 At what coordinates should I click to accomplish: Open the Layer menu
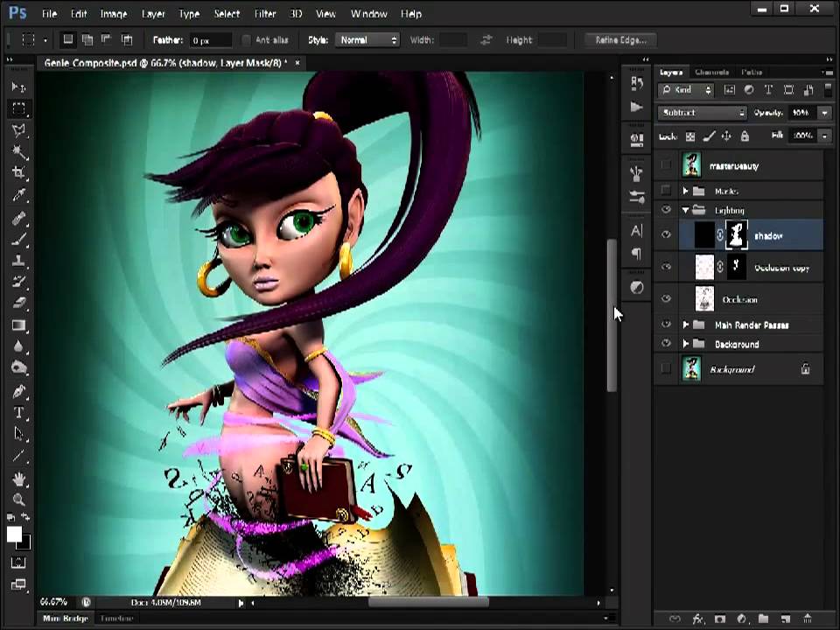153,14
